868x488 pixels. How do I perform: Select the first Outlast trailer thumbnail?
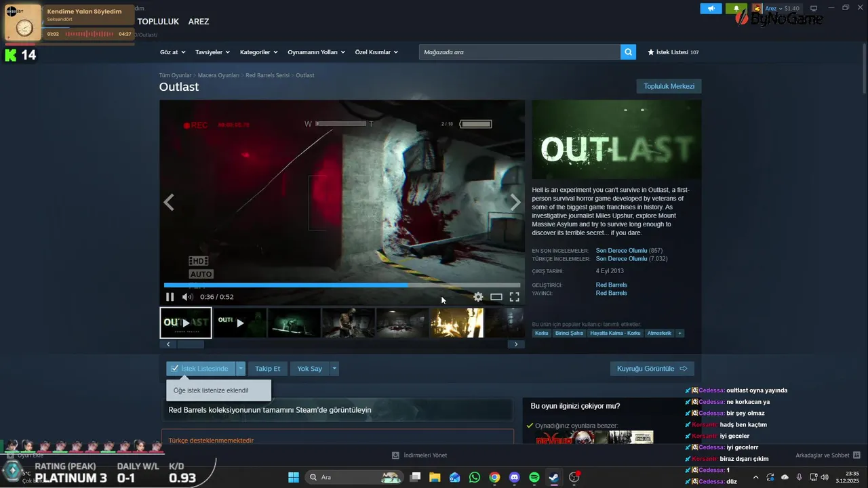186,323
